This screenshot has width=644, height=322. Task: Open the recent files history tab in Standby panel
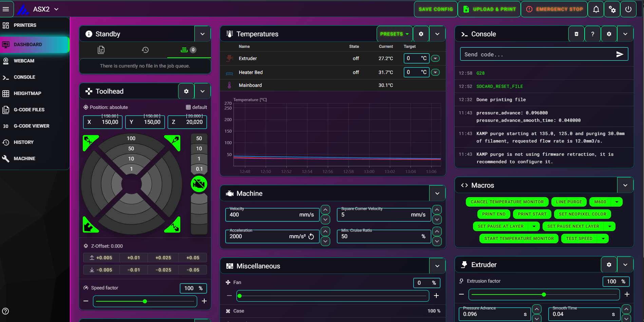(x=145, y=50)
